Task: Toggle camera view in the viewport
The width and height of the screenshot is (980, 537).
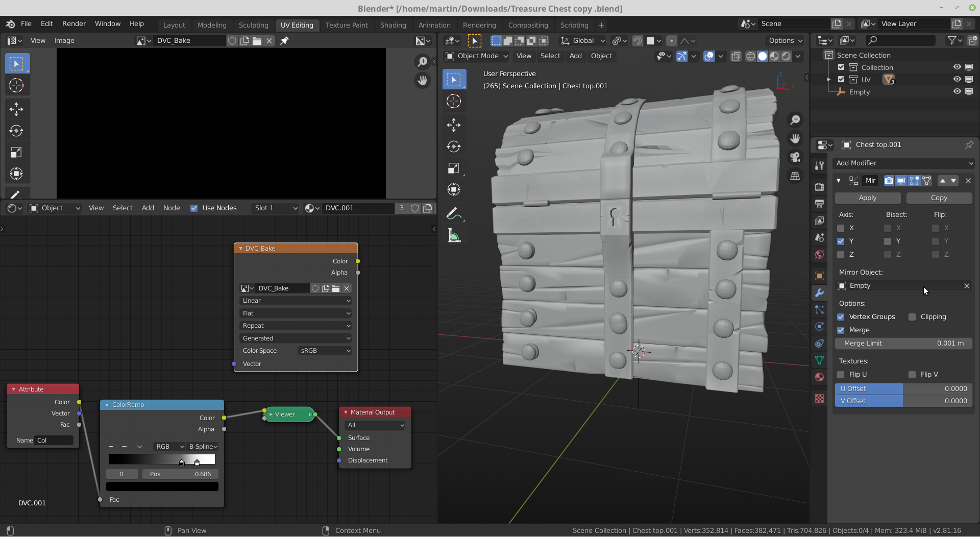Action: tap(795, 157)
